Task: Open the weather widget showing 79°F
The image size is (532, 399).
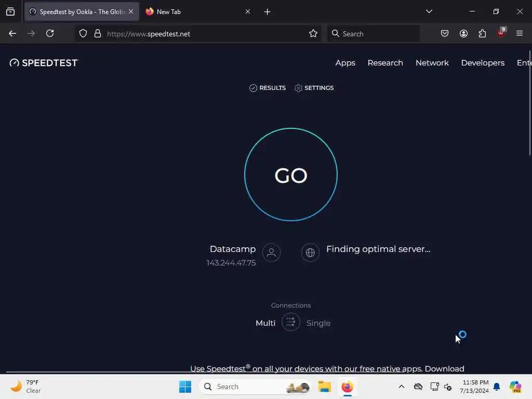Action: (25, 387)
